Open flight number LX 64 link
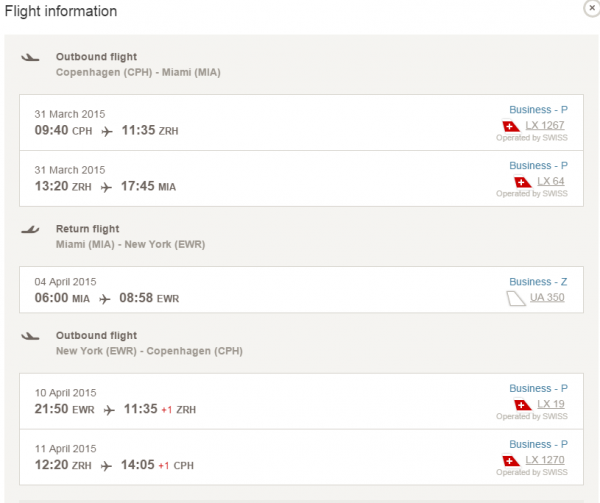Image resolution: width=600 pixels, height=503 pixels. (551, 181)
